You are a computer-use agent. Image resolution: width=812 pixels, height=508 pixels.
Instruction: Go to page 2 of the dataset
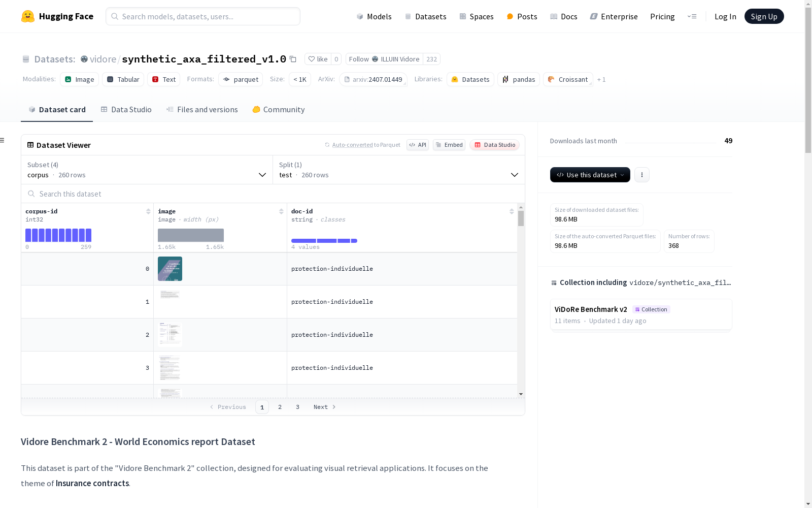click(280, 407)
